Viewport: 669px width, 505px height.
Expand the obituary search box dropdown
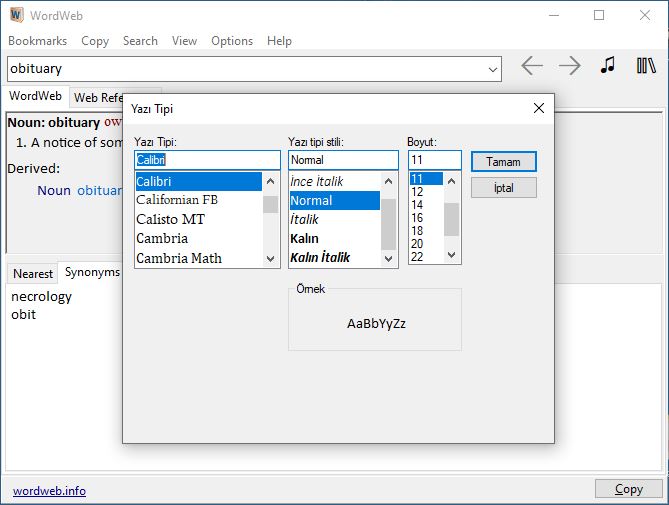tap(493, 69)
